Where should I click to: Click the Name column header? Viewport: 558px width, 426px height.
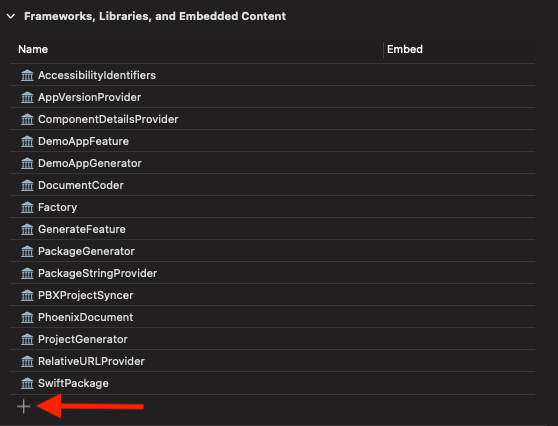[x=33, y=49]
